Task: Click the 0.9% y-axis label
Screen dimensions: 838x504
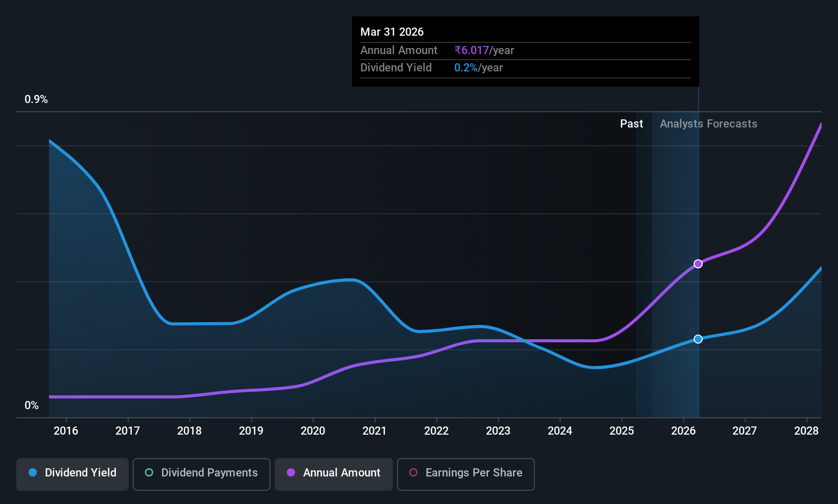Action: [x=36, y=99]
